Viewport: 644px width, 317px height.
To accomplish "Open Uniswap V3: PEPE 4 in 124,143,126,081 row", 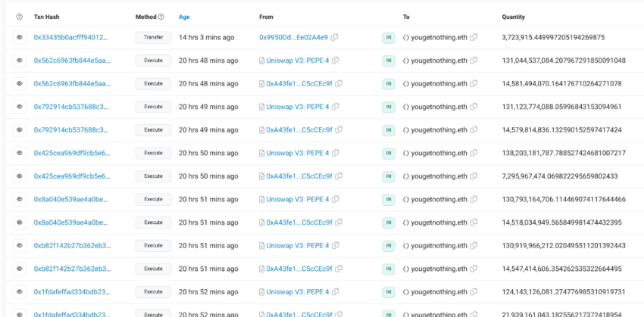I will [297, 292].
